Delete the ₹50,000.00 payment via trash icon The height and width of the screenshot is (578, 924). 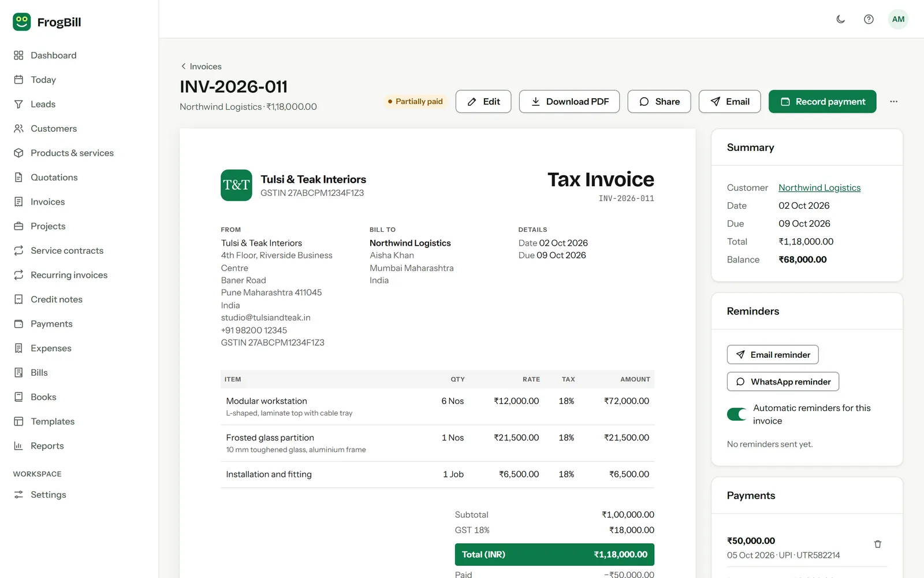coord(878,544)
